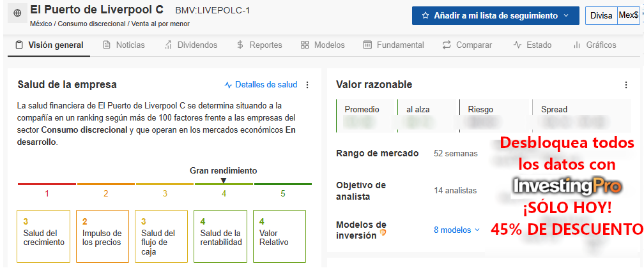
Task: Select the al alza column
Action: (428, 115)
